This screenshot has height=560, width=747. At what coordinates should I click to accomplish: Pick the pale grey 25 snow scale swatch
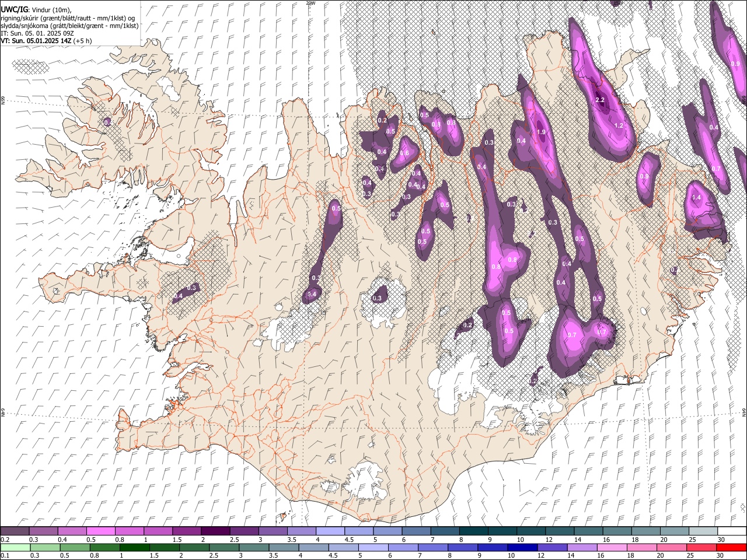click(703, 531)
